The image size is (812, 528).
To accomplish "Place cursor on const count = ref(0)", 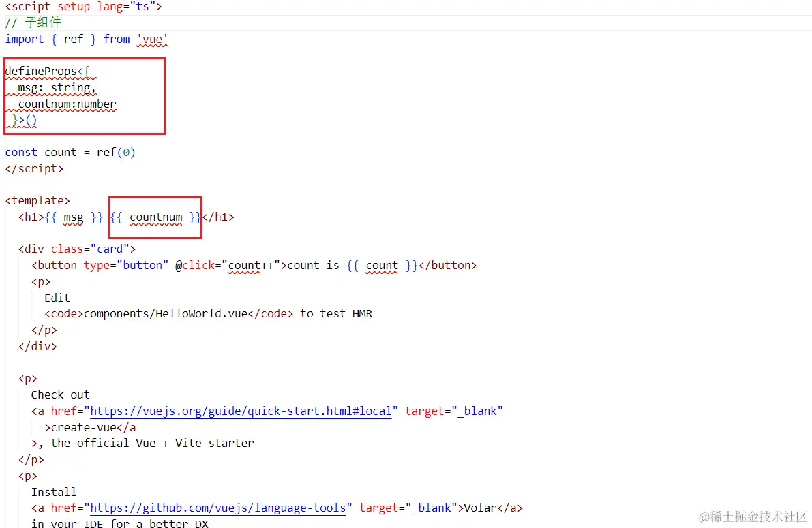I will click(70, 152).
